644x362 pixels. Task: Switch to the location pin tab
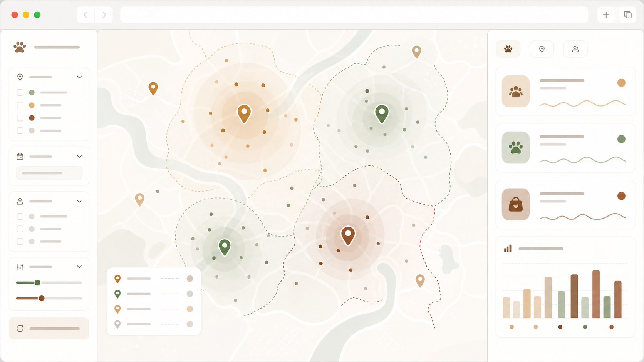pos(542,49)
